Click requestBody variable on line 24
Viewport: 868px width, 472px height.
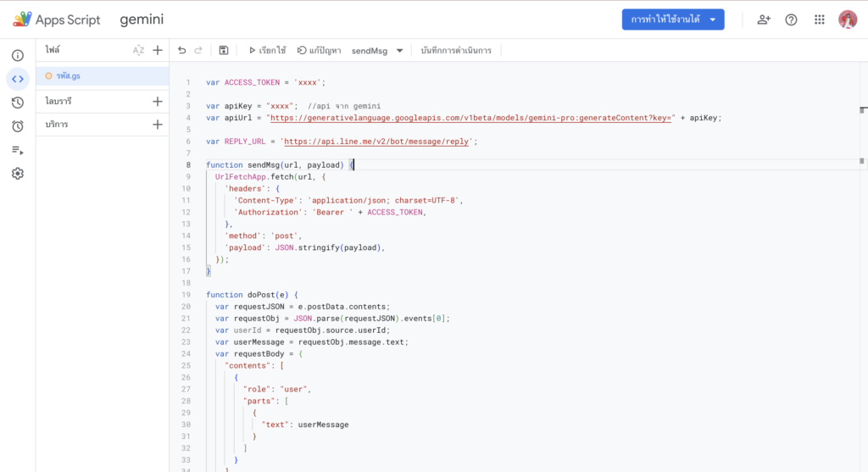point(259,354)
